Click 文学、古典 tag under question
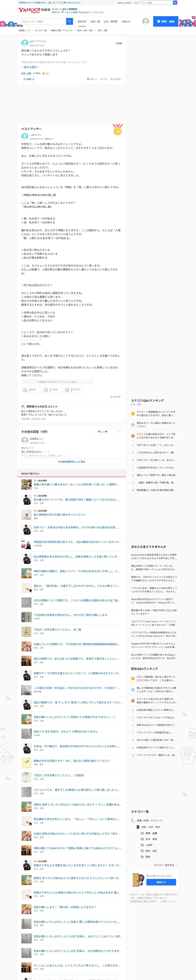 26,73
